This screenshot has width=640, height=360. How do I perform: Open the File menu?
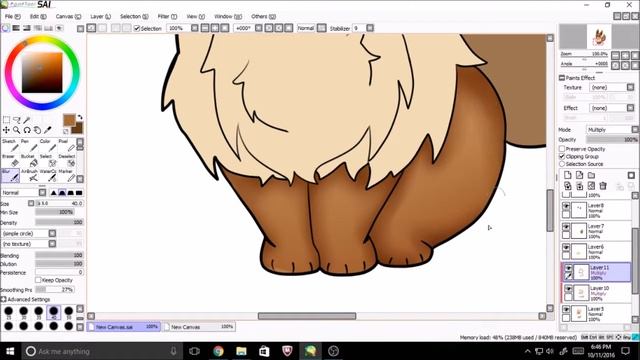(x=12, y=16)
